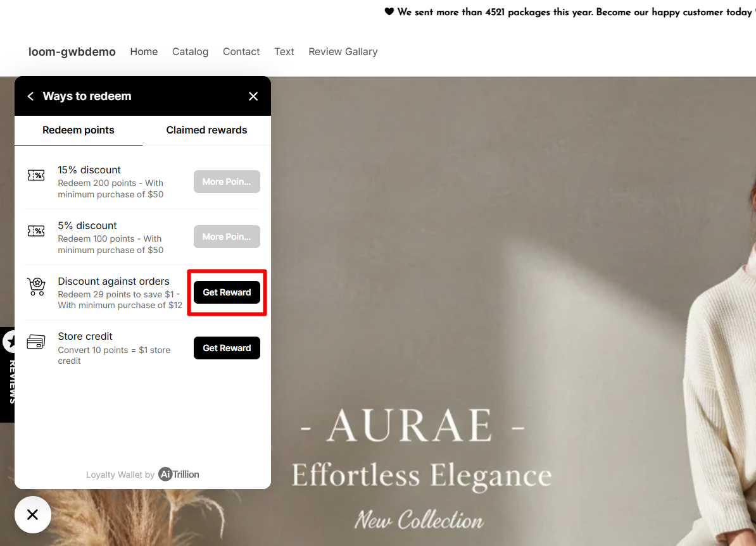This screenshot has height=546, width=756.
Task: Close the Ways to redeem panel
Action: pos(253,96)
